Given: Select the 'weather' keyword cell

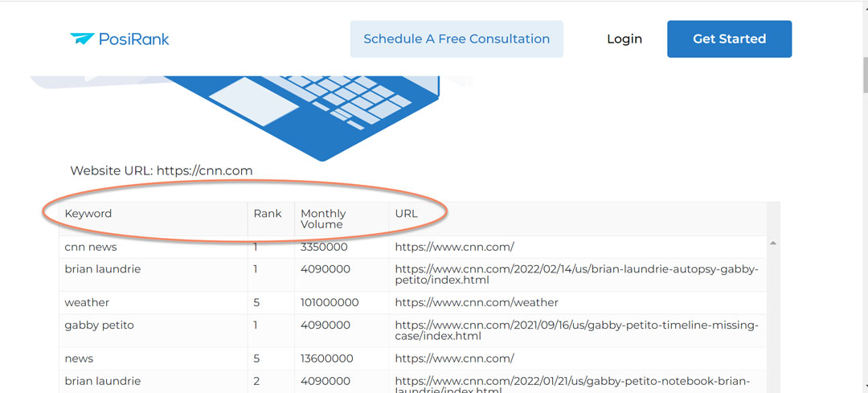Looking at the screenshot, I should pyautogui.click(x=87, y=302).
